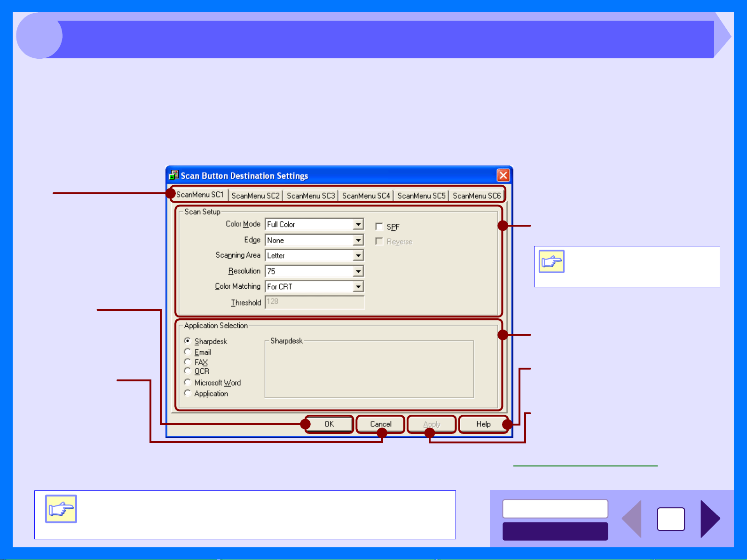
Task: Go to the previous page arrow
Action: coord(632,519)
